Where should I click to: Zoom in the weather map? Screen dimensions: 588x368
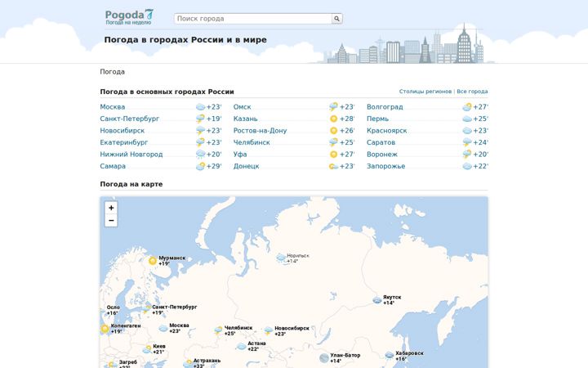(x=111, y=208)
